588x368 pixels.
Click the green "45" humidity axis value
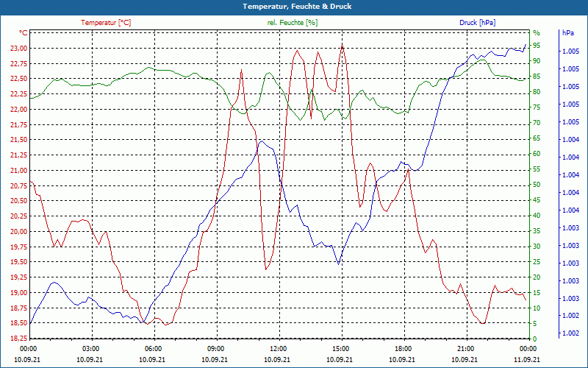pos(537,200)
